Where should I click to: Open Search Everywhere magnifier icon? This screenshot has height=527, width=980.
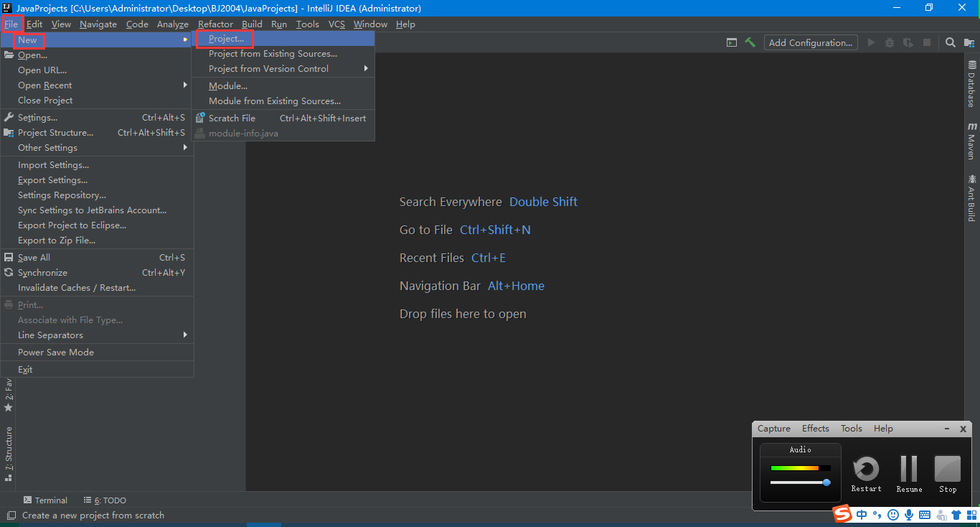click(x=951, y=42)
